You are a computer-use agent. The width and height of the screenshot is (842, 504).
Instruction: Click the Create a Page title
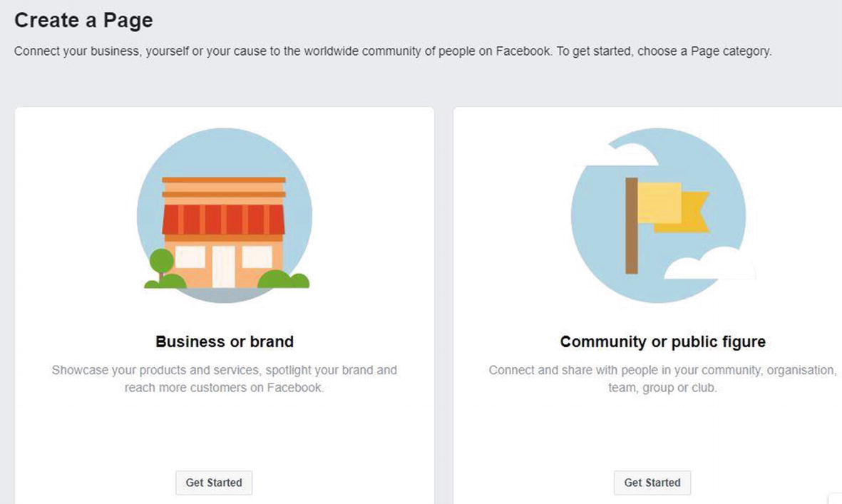point(83,21)
